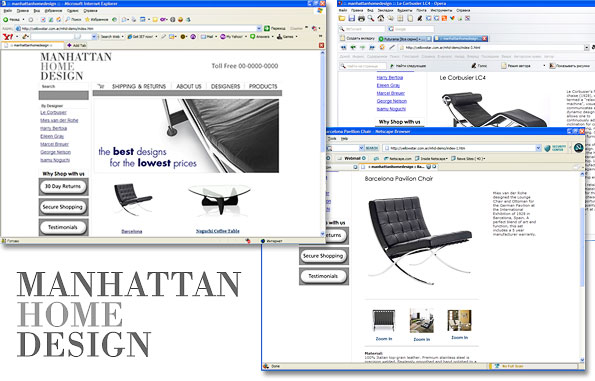Viewport: 595px width, 381px height.
Task: Click Eileen Gray link in Opera window
Action: 388,85
